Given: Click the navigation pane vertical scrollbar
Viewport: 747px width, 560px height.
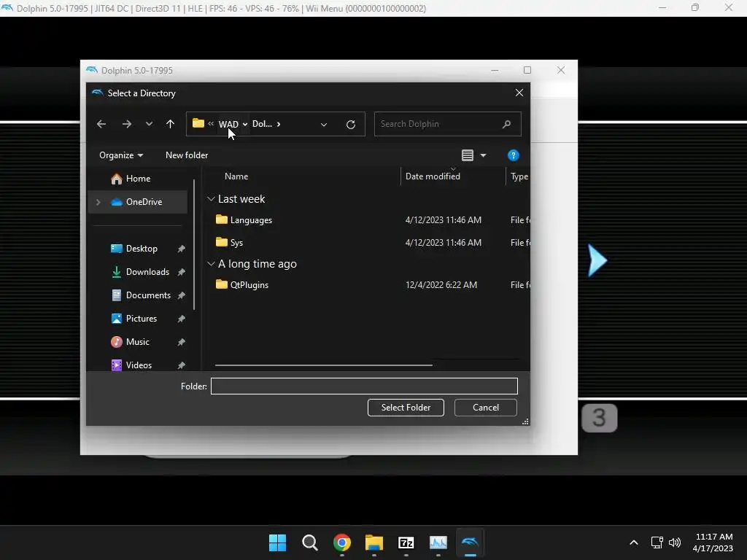Looking at the screenshot, I should pyautogui.click(x=194, y=245).
